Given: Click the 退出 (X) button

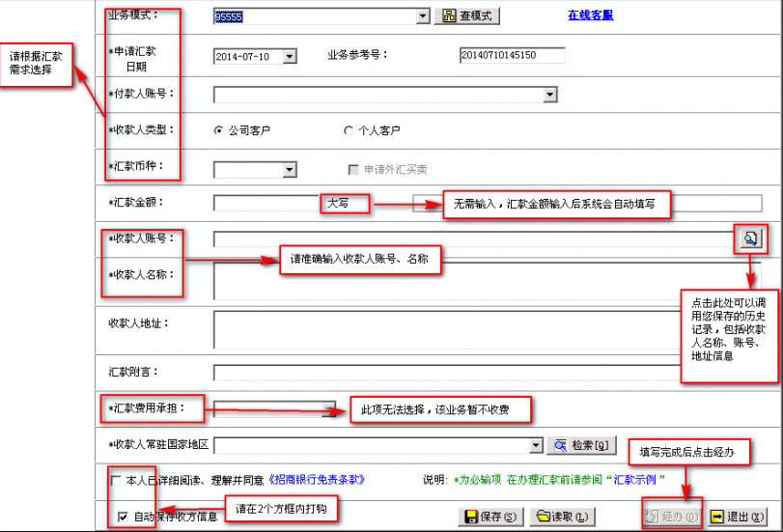Looking at the screenshot, I should [737, 517].
